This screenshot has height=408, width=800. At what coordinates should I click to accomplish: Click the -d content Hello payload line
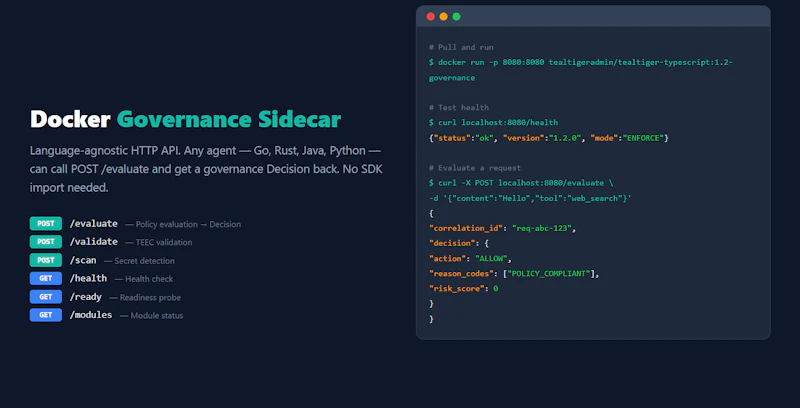click(531, 198)
